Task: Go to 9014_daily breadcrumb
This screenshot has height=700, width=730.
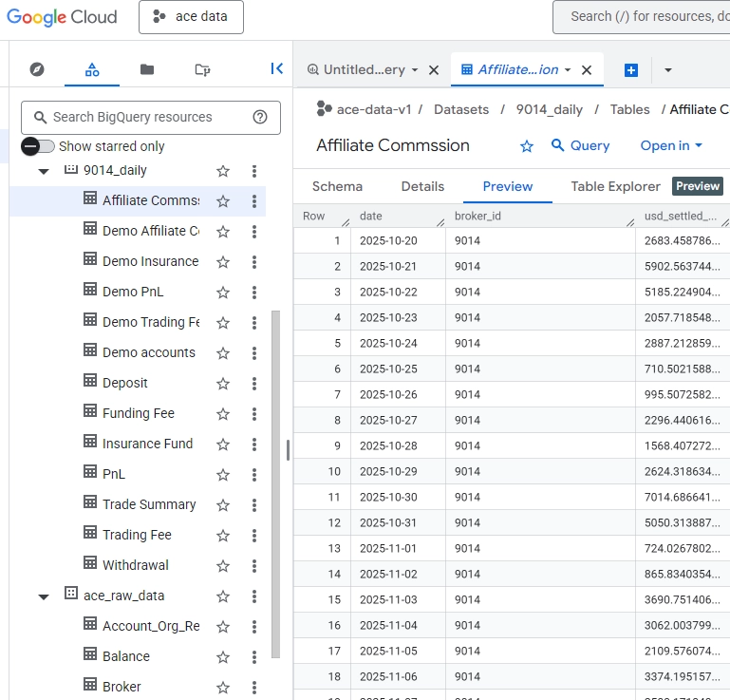Action: [550, 109]
